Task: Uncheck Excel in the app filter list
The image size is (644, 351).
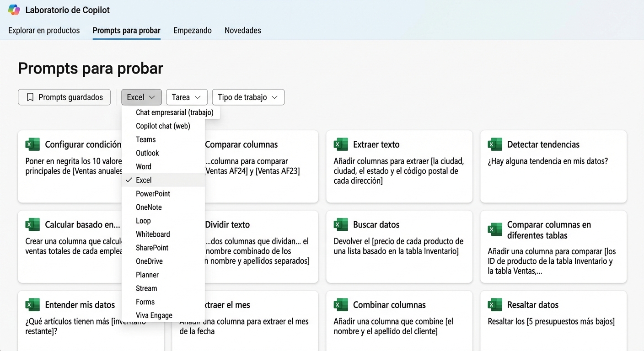Action: (x=144, y=180)
